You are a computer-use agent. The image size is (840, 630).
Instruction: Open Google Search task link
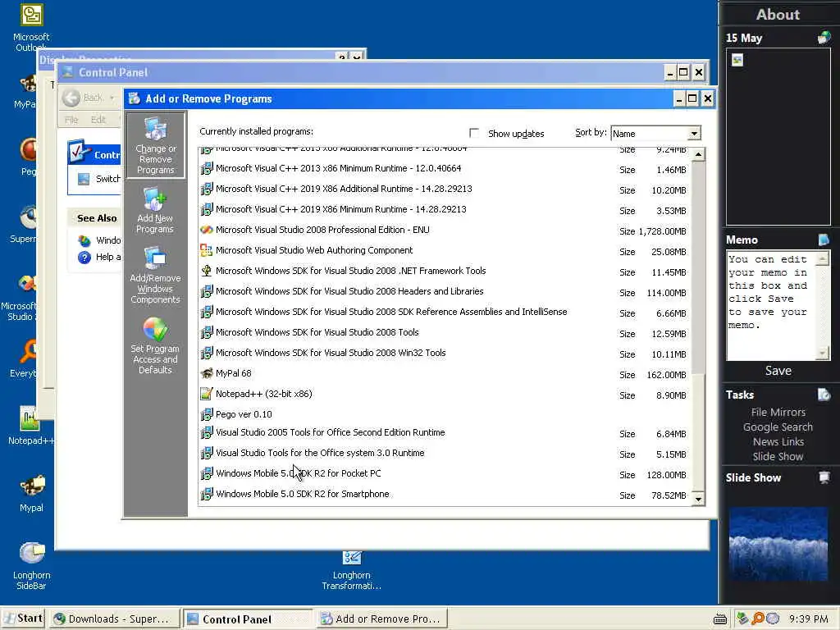tap(778, 427)
